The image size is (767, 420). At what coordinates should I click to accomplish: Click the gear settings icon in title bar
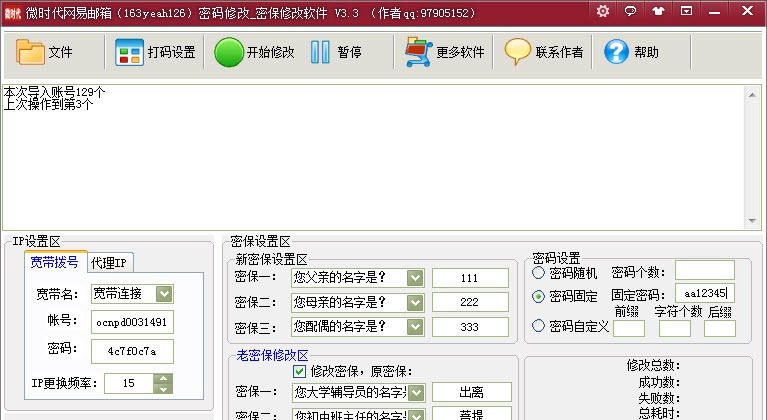click(603, 11)
